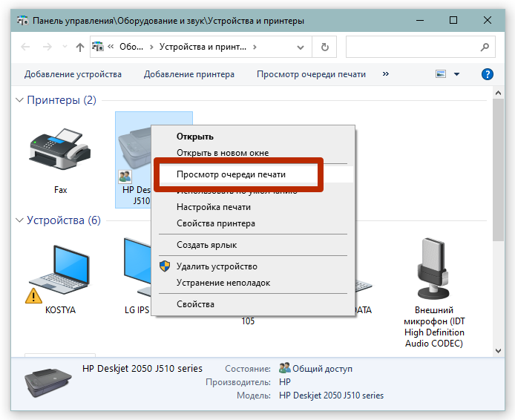The height and width of the screenshot is (420, 515).
Task: Maximize the Devices and Printers window
Action: 453,20
